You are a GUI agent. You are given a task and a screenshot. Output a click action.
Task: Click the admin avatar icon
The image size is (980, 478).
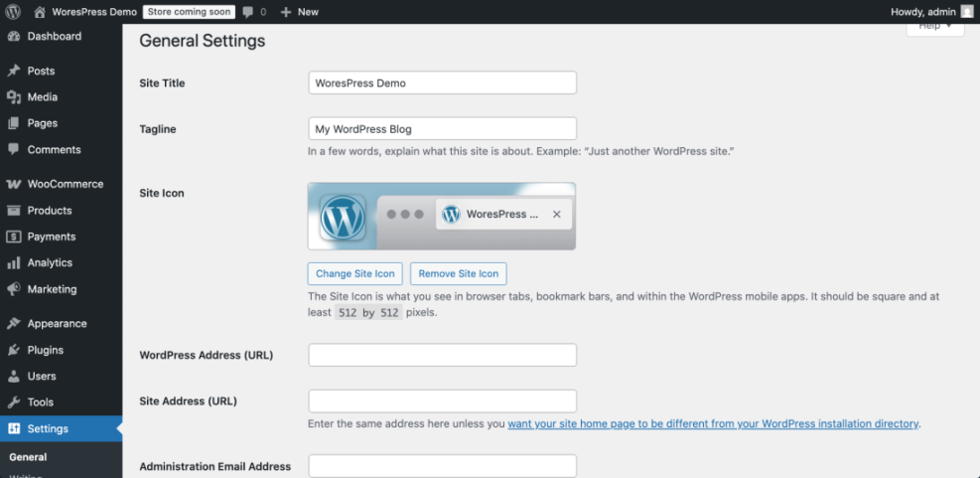click(x=967, y=12)
